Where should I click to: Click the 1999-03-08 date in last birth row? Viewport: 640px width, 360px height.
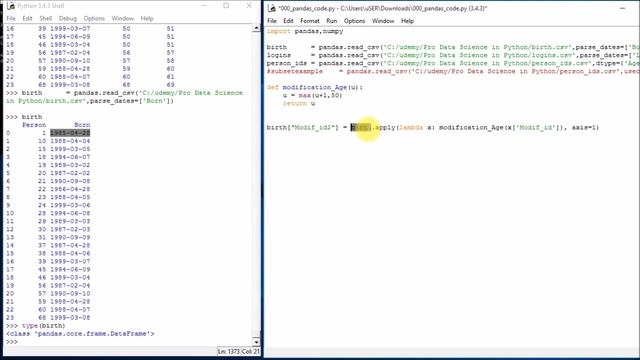(x=70, y=318)
